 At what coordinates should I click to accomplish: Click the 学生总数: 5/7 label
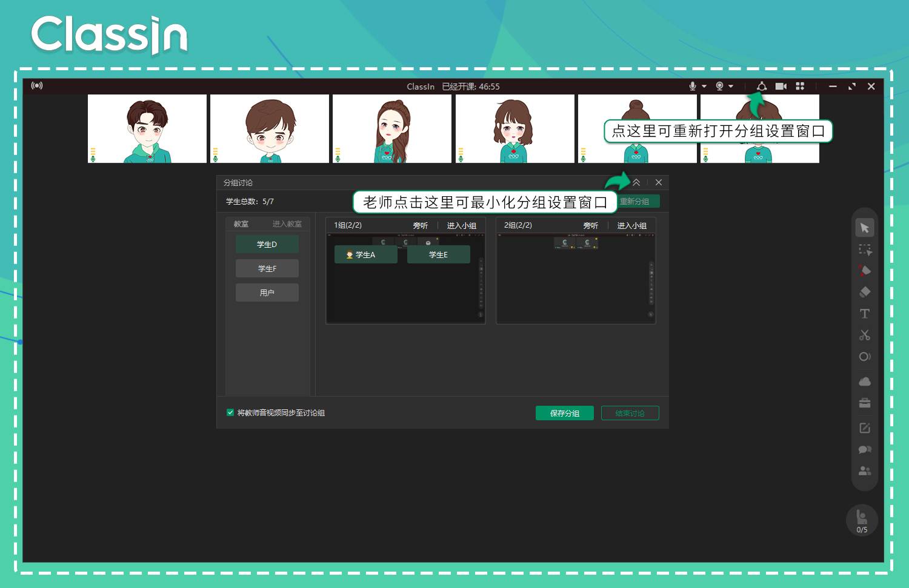click(250, 202)
